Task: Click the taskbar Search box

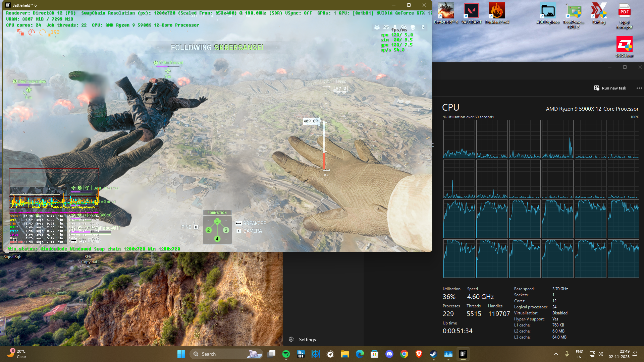Action: coord(221,354)
